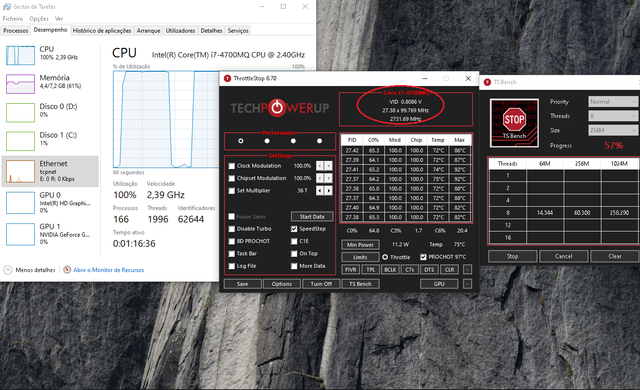Switch to the Utilizadores tab
The height and width of the screenshot is (390, 640).
[x=180, y=31]
